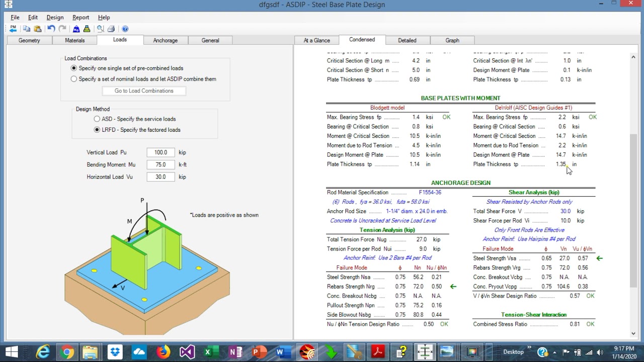Screen dimensions: 644x362
Task: Click Combined Stress Ratio value 0.81
Action: [x=575, y=324]
